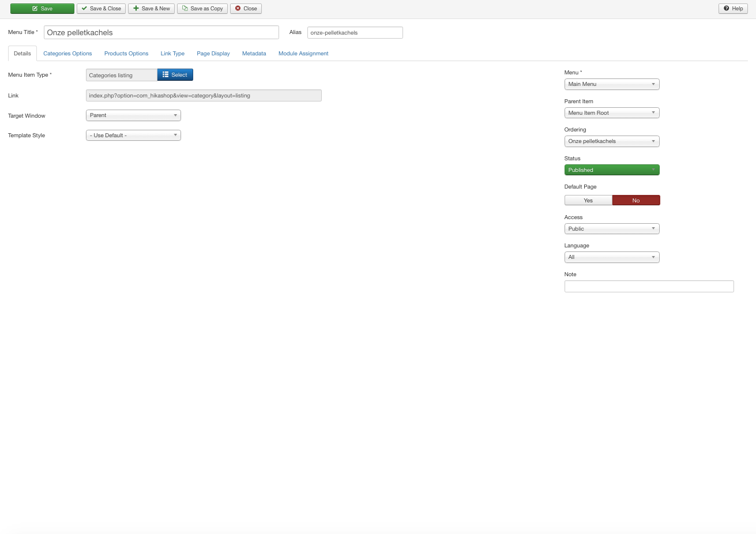The image size is (756, 534).
Task: Open the Language dropdown
Action: tap(612, 257)
